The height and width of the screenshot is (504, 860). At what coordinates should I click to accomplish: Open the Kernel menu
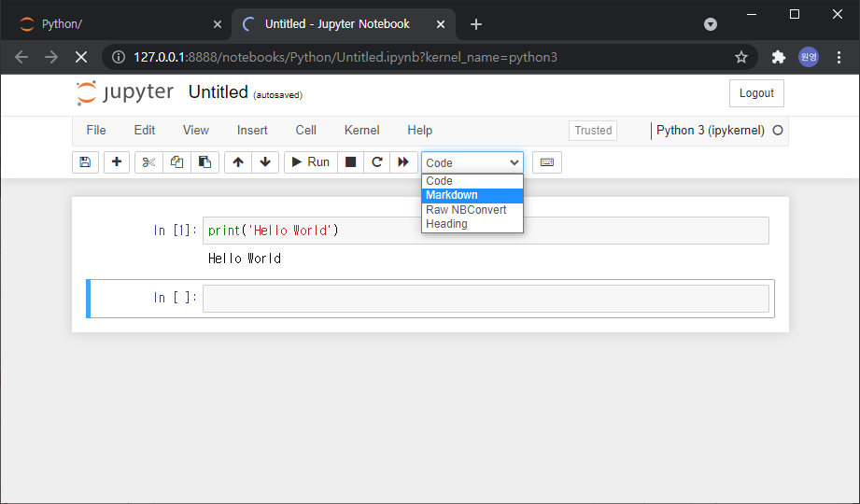tap(362, 131)
